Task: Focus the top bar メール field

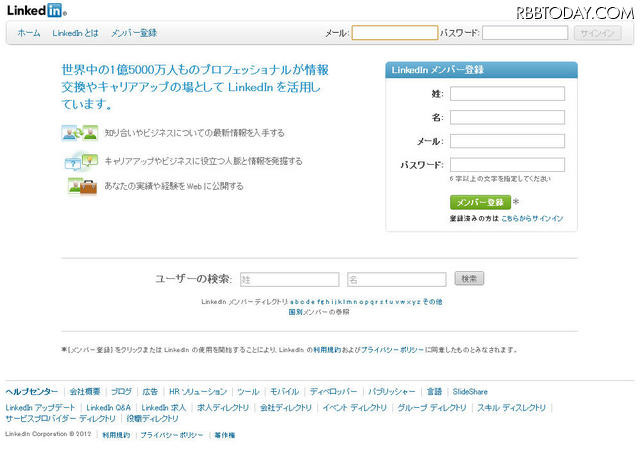Action: click(395, 33)
